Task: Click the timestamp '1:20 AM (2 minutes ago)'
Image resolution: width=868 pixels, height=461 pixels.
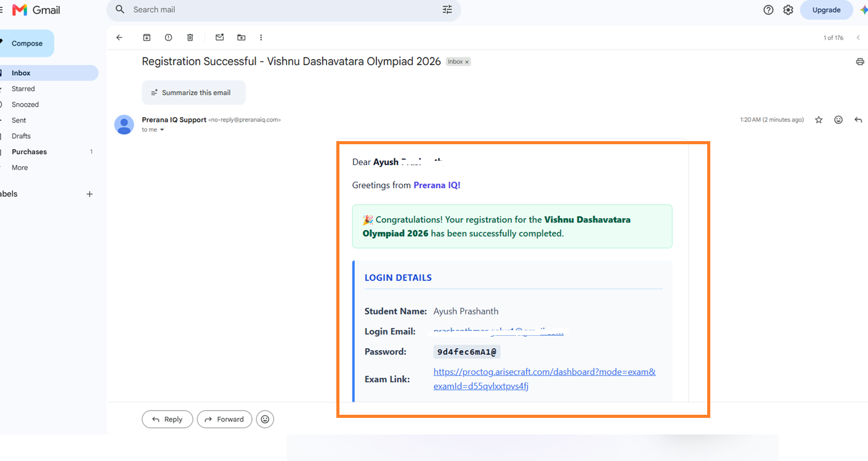Action: [x=772, y=120]
